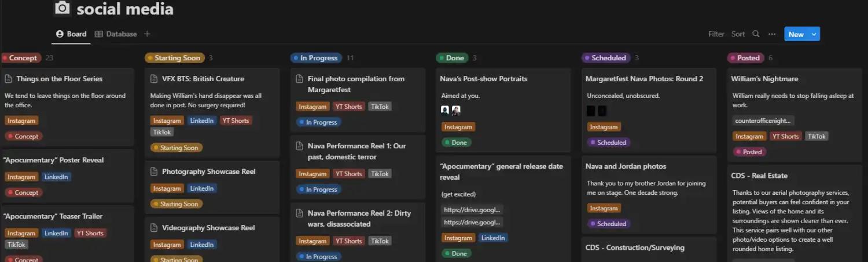Image resolution: width=868 pixels, height=262 pixels.
Task: Click first avatar on Nava's Post-show Portraits
Action: pos(445,111)
